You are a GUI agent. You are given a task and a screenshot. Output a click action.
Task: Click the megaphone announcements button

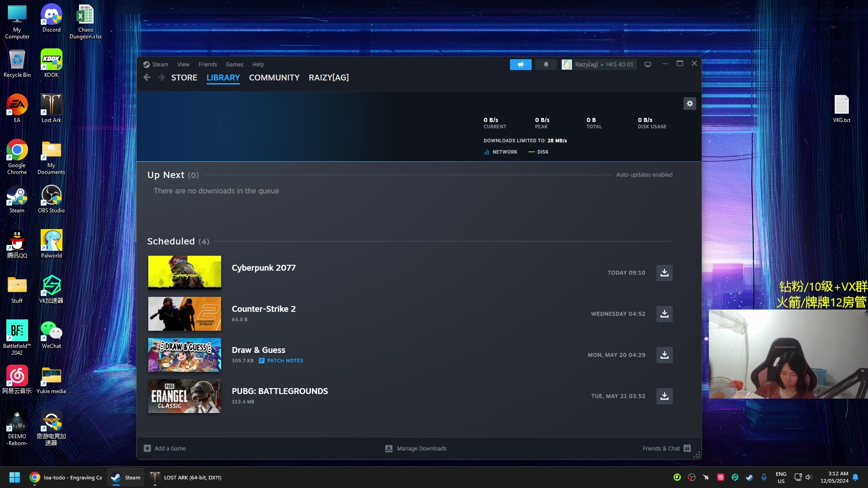pos(520,65)
